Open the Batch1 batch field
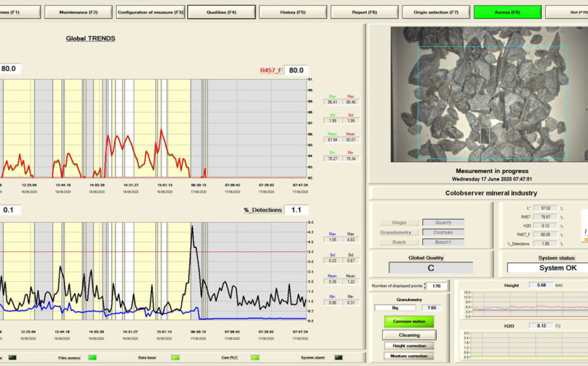This screenshot has width=588, height=366. point(444,243)
